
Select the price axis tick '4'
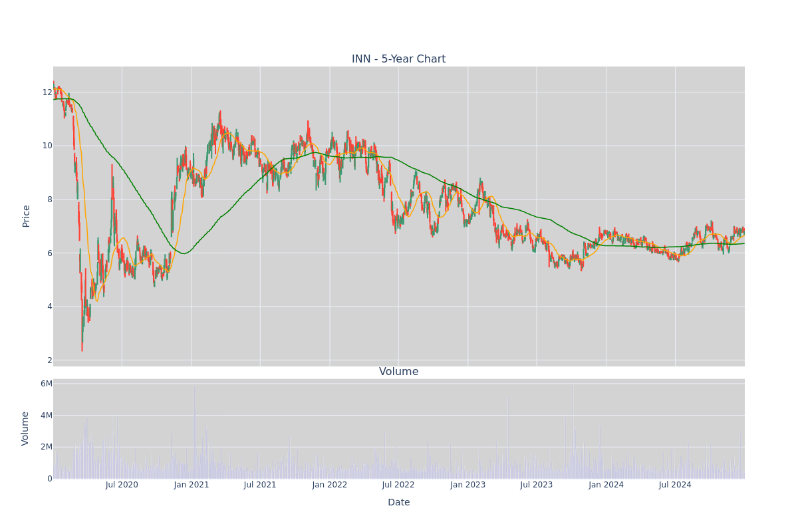click(50, 307)
